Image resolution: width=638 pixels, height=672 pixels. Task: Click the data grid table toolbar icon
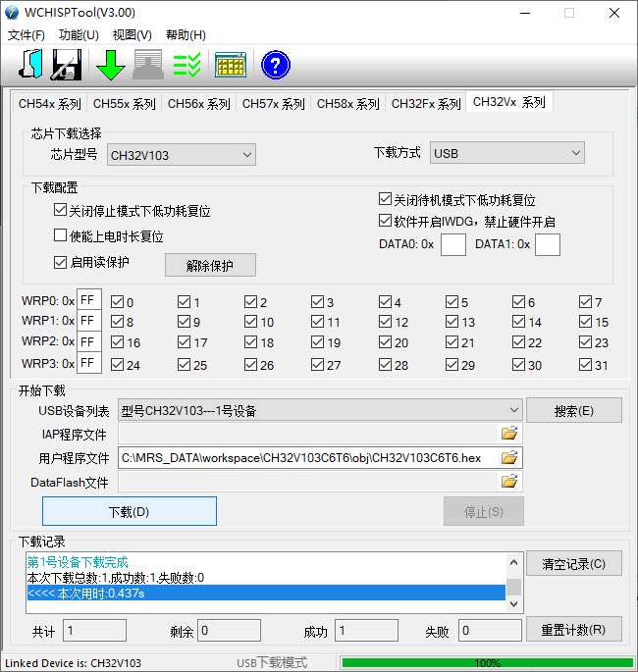(x=231, y=65)
